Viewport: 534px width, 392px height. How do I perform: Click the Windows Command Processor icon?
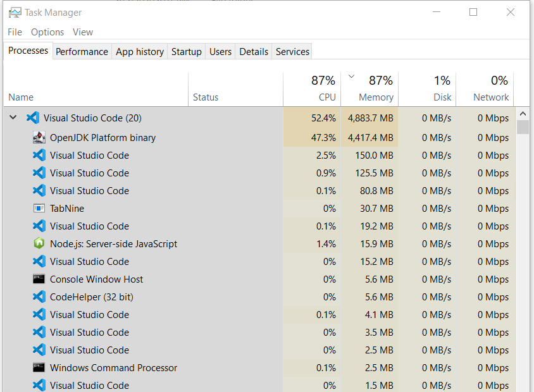tap(39, 367)
